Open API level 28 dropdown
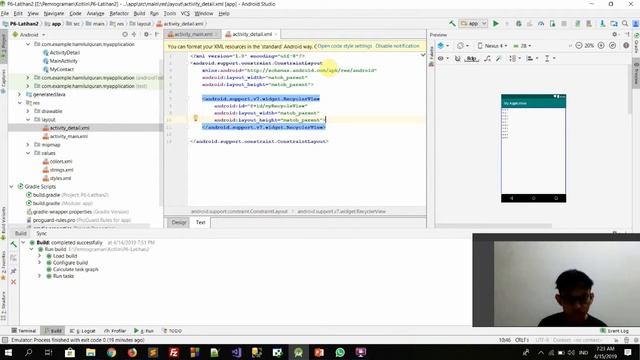Image resolution: width=640 pixels, height=360 pixels. 522,46
